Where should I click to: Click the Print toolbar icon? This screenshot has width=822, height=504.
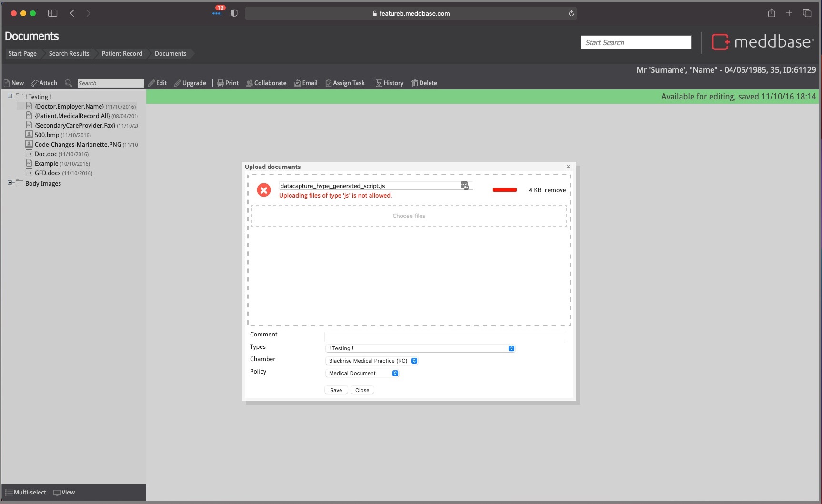click(220, 83)
